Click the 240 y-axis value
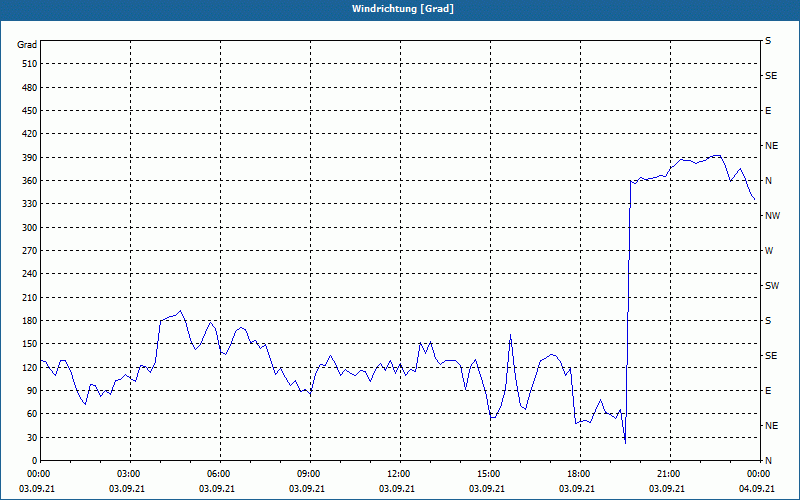800x500 pixels. click(30, 274)
